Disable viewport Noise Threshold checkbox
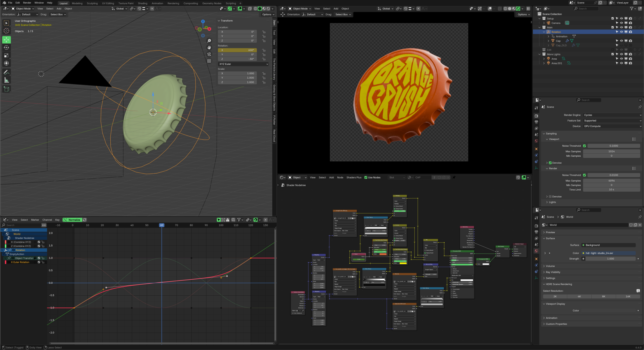 click(584, 146)
